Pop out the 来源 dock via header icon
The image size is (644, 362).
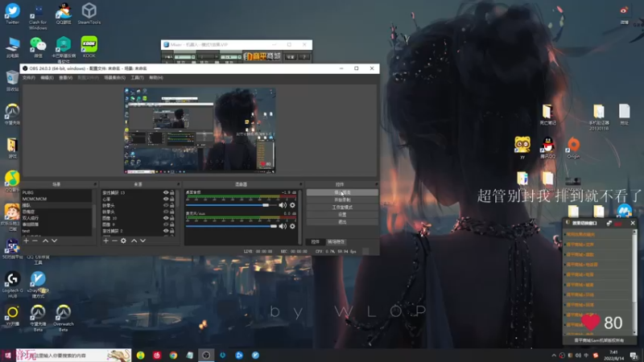click(x=178, y=184)
